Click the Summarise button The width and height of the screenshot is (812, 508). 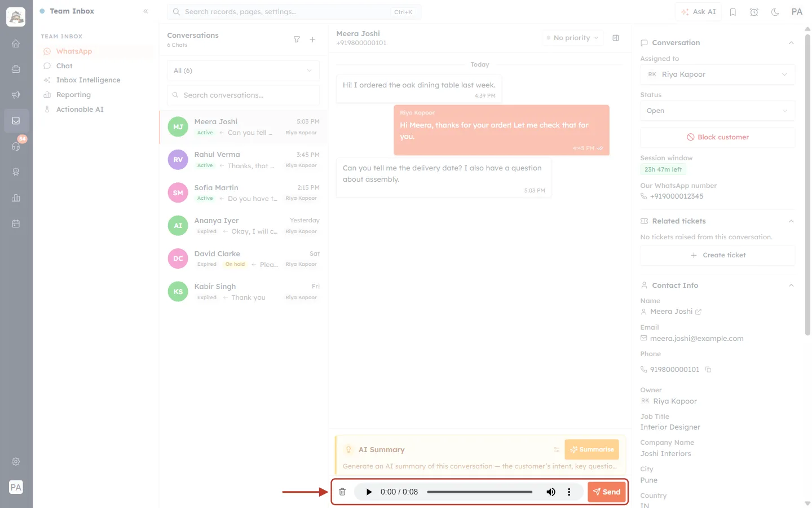(x=592, y=450)
